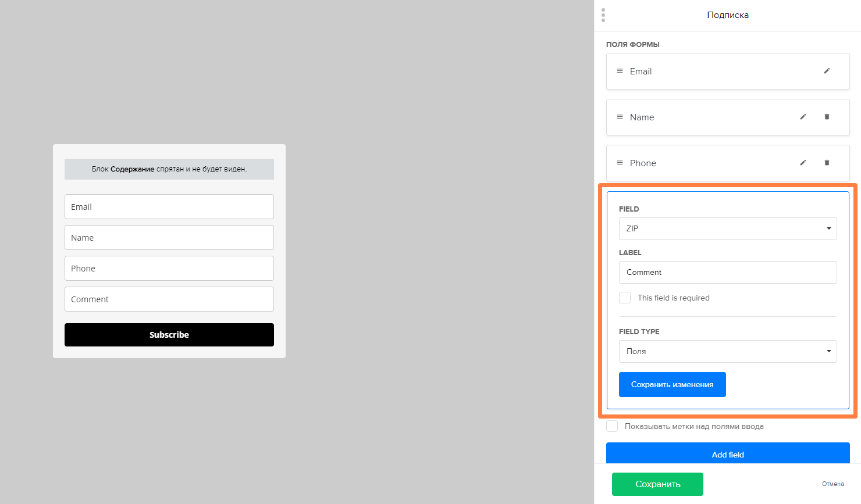Click the green Сохранить button
Viewport: 861px width, 504px height.
(x=657, y=484)
